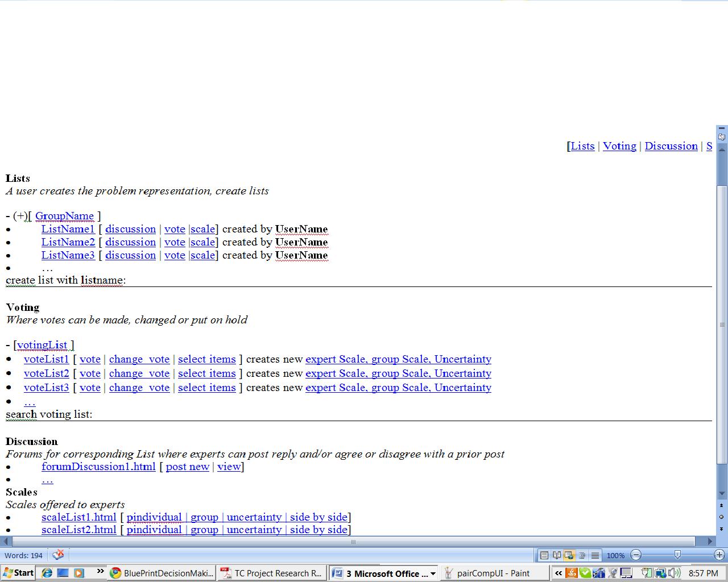Switch to Draft view
728x582 pixels.
pyautogui.click(x=594, y=555)
